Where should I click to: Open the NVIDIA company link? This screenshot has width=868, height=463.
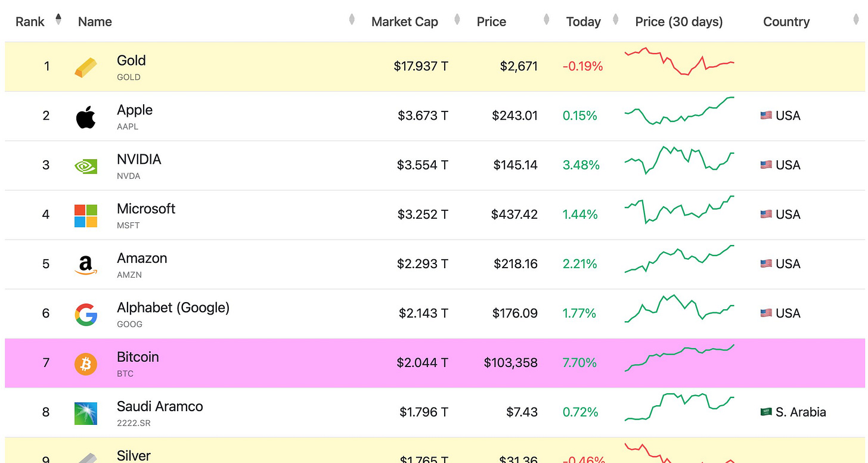pyautogui.click(x=139, y=159)
